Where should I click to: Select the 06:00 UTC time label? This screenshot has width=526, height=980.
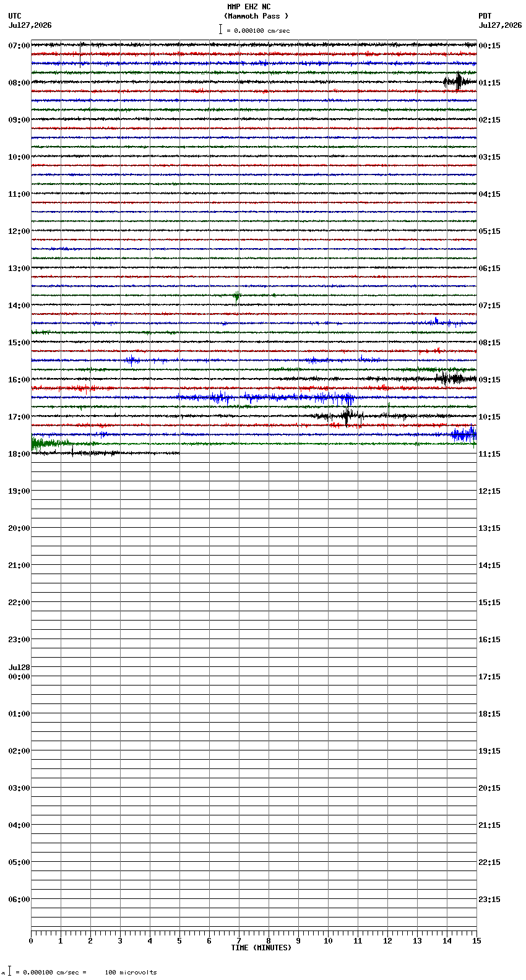coord(19,900)
